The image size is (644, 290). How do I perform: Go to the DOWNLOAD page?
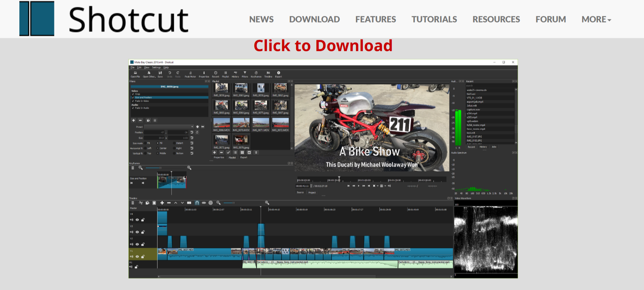coord(314,19)
